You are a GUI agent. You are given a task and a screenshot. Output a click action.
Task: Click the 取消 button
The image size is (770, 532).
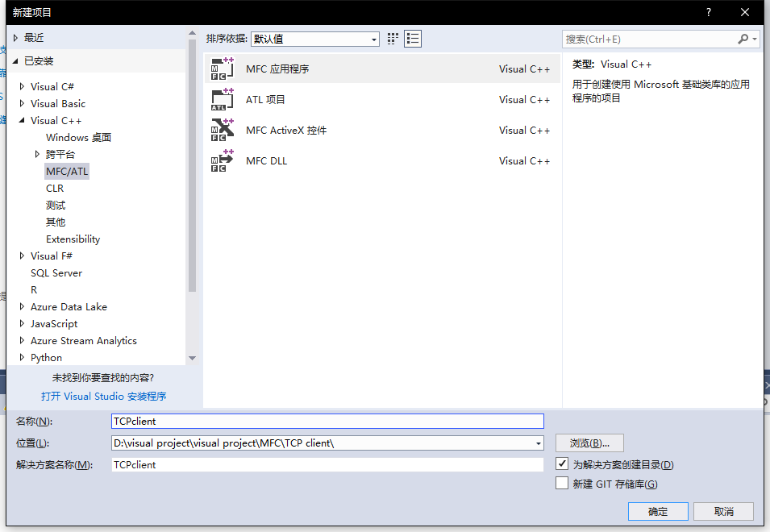[x=724, y=511]
